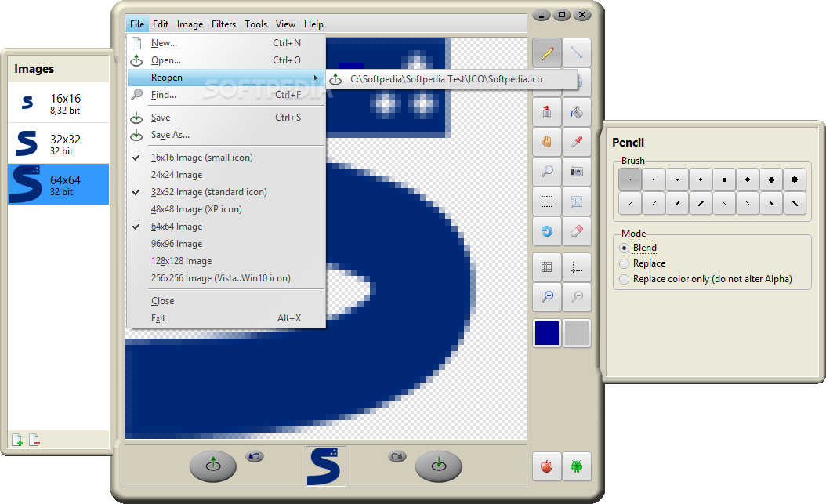Uncheck 16x16 Image (small icon)

pos(226,158)
